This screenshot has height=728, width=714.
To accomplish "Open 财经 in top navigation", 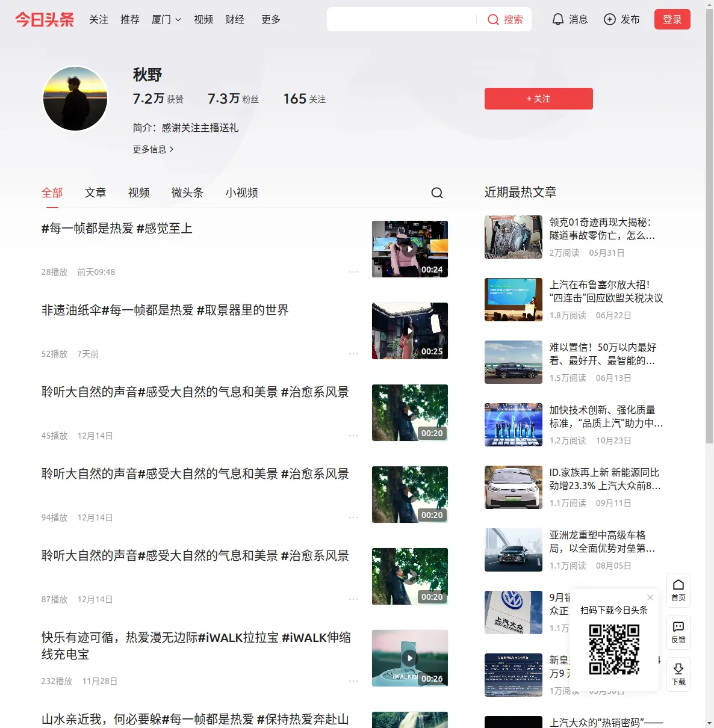I will (235, 20).
